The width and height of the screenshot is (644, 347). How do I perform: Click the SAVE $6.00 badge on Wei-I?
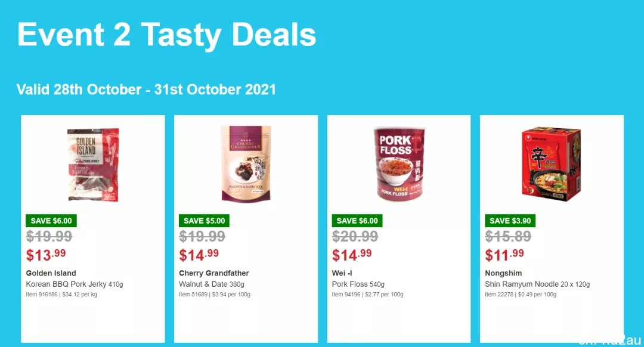coord(357,221)
